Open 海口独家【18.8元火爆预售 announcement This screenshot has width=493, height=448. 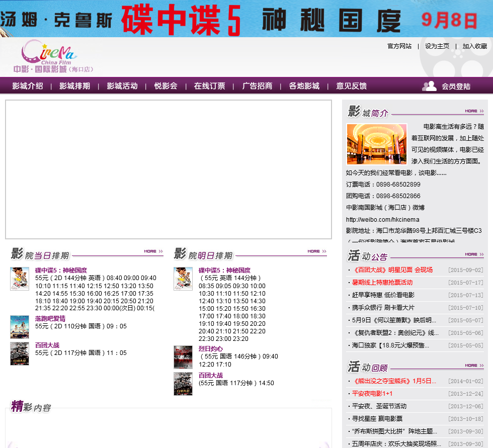(x=390, y=345)
